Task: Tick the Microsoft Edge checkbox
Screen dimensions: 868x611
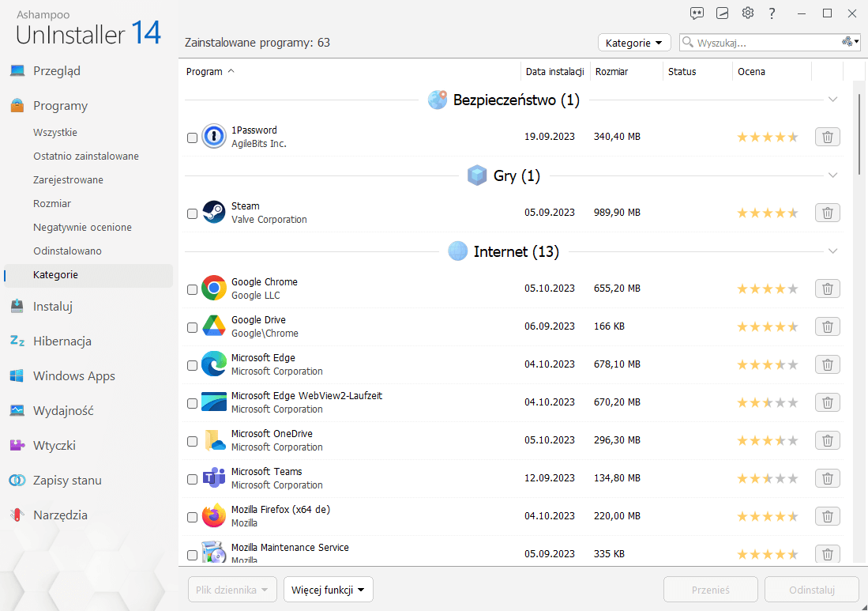Action: (x=192, y=366)
